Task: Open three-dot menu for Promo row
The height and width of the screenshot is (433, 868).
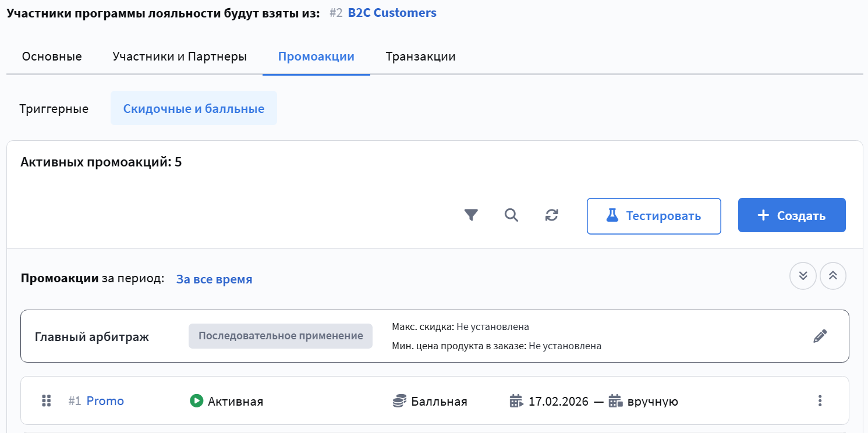Action: 820,401
